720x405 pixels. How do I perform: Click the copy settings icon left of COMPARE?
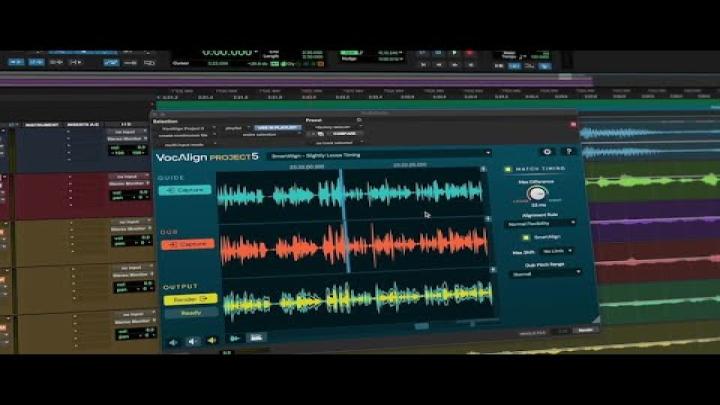tap(321, 134)
